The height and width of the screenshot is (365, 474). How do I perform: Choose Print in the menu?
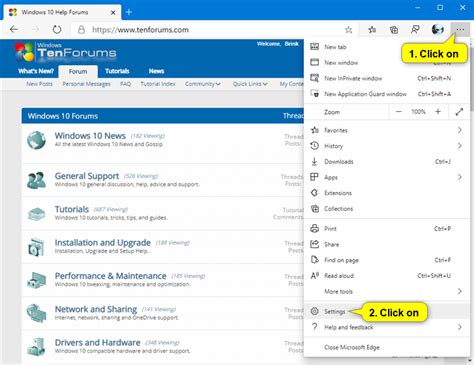[387, 229]
